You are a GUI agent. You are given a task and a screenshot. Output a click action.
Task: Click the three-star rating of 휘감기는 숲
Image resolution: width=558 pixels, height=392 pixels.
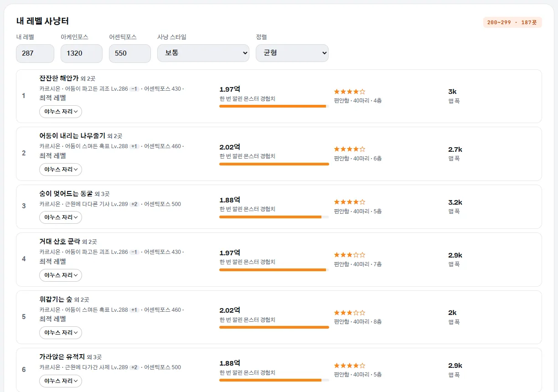350,313
